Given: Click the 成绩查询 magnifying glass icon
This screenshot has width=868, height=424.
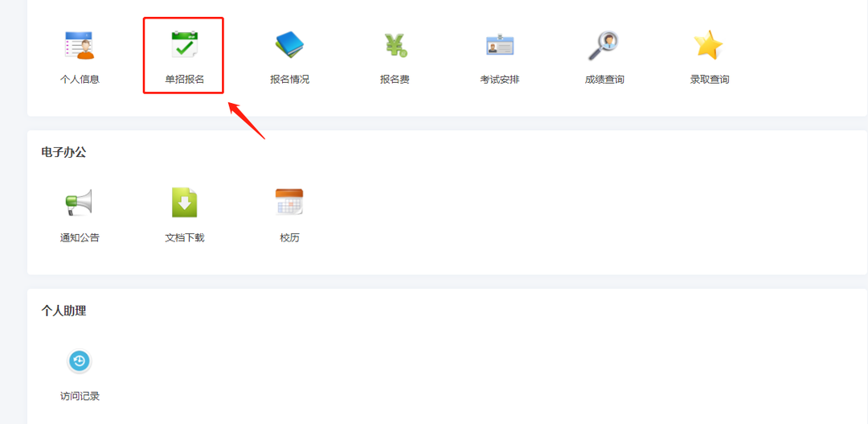Looking at the screenshot, I should [604, 45].
